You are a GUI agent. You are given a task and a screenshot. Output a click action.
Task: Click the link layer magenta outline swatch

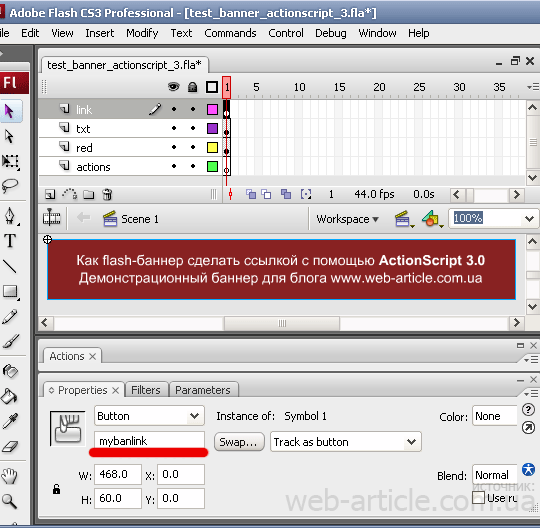point(212,109)
